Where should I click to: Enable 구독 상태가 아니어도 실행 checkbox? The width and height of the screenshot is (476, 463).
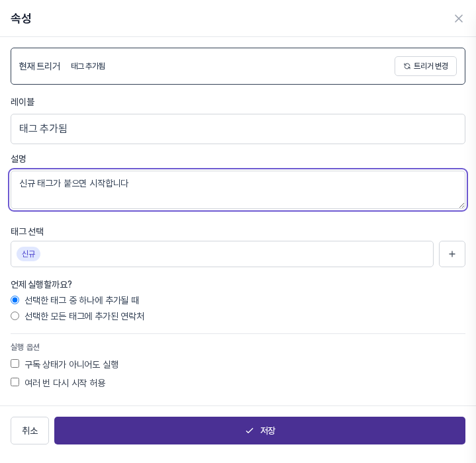click(x=15, y=364)
